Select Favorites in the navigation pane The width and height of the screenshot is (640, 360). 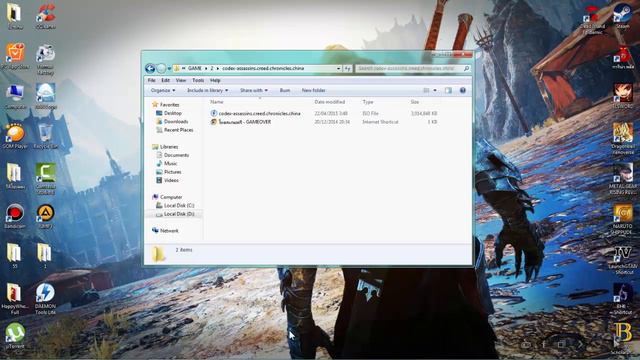point(169,105)
